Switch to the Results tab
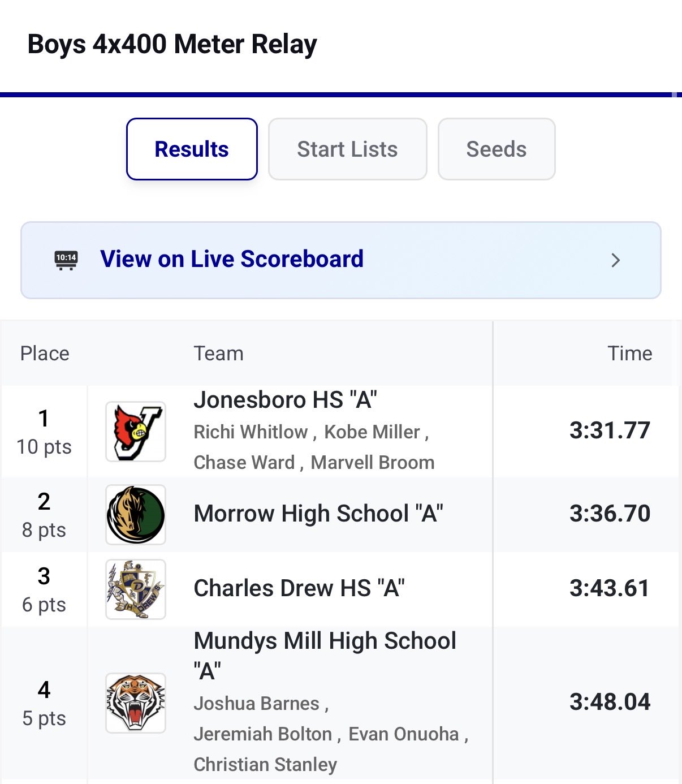Screen dimensions: 682x784 tap(192, 149)
